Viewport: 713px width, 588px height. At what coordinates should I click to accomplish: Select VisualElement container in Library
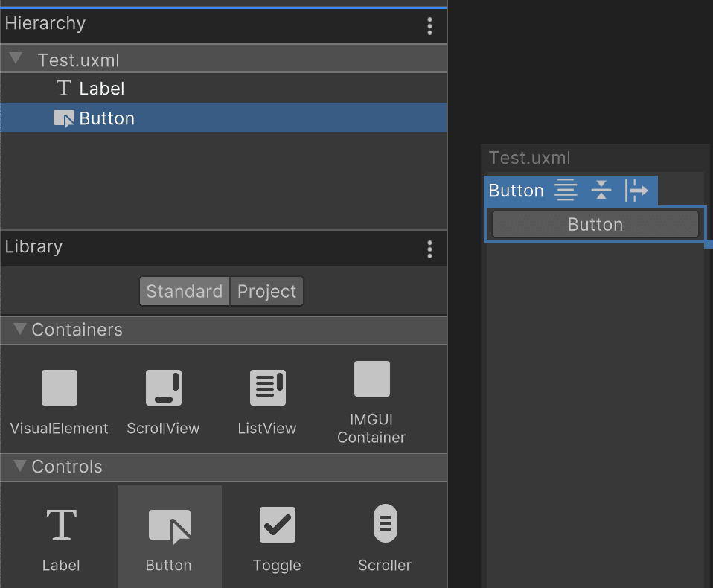[60, 389]
